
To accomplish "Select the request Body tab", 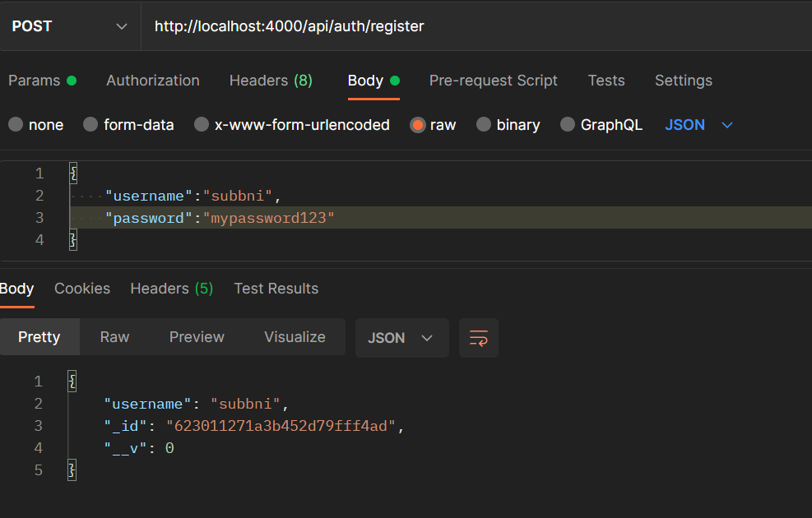I will click(x=374, y=81).
